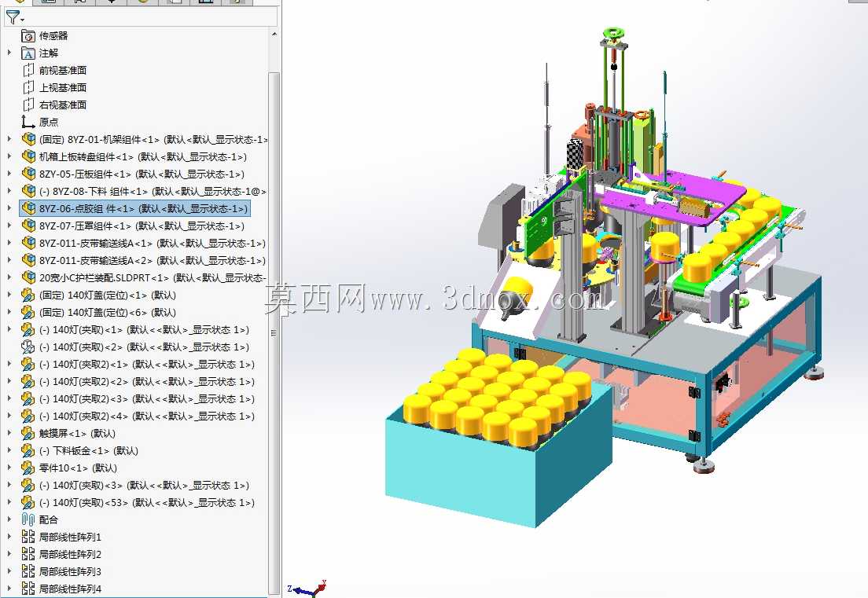Click the 8YZ-011-皮带输送线A<1> assembly icon
Viewport: 868px width, 598px height.
(28, 243)
